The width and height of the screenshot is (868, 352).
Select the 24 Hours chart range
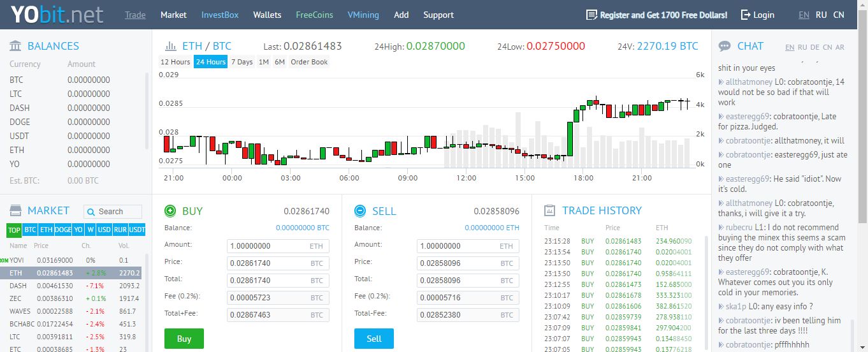click(x=211, y=62)
